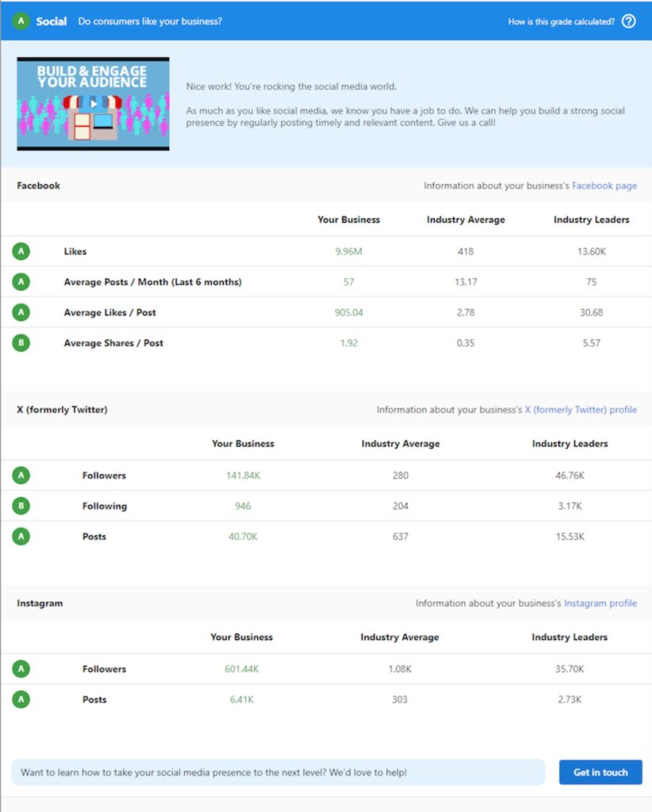Click the 13.60K industry leaders likes value
652x812 pixels.
pos(592,251)
